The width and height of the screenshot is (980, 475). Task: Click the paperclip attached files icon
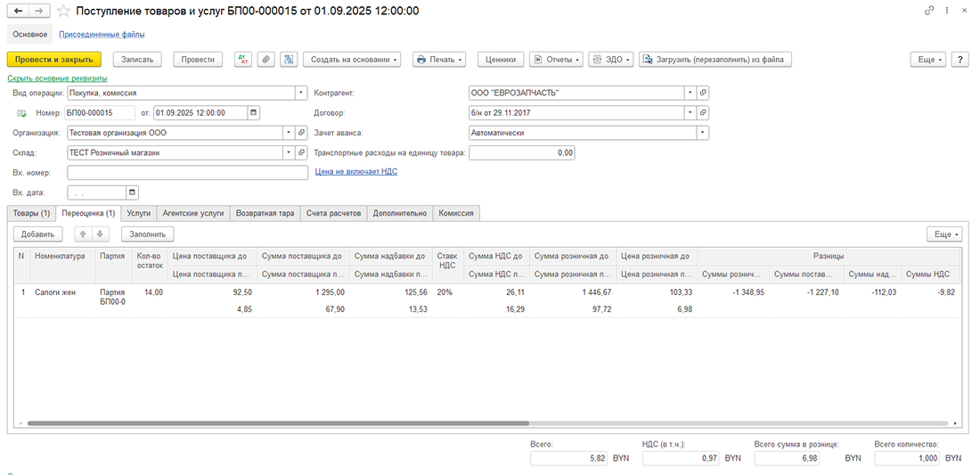point(265,60)
